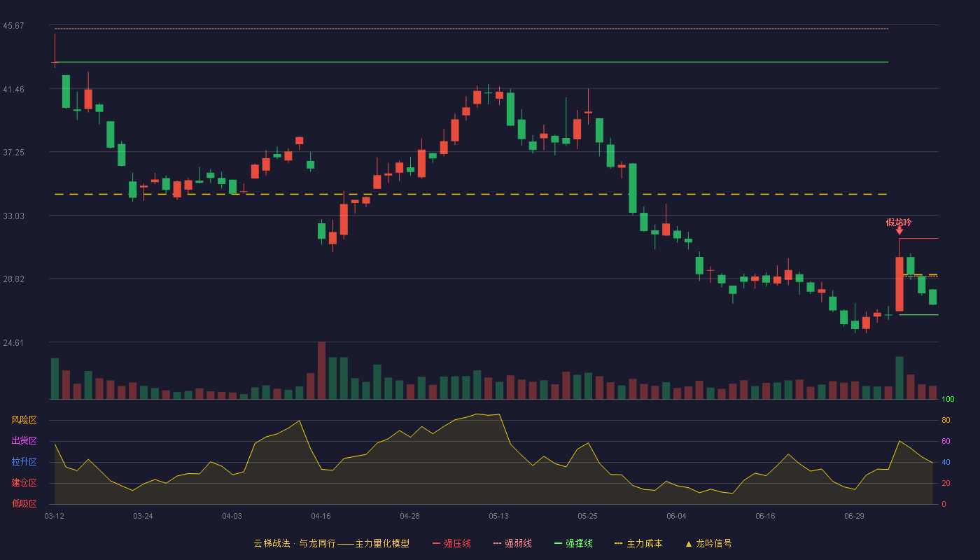Toggle the 主力成本 legend item

(x=638, y=543)
